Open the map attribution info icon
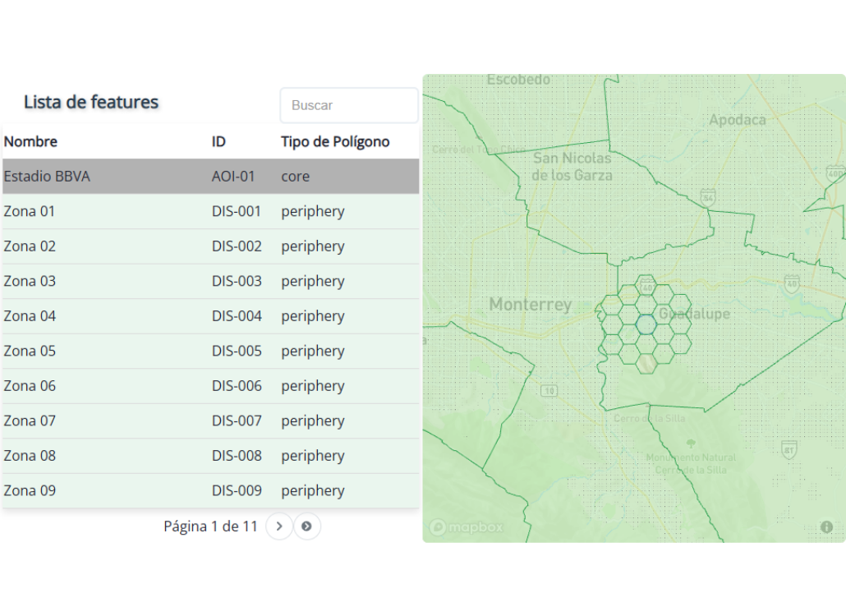846x616 pixels. (x=826, y=526)
